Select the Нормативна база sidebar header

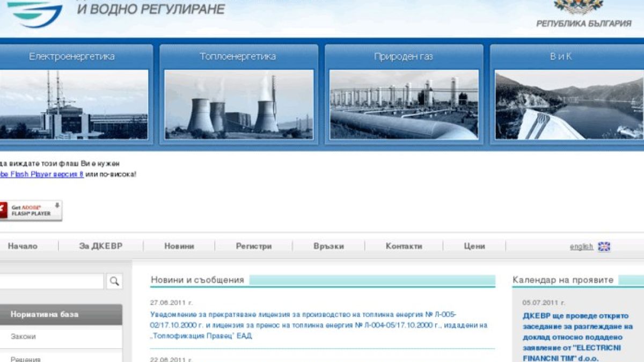click(x=61, y=314)
